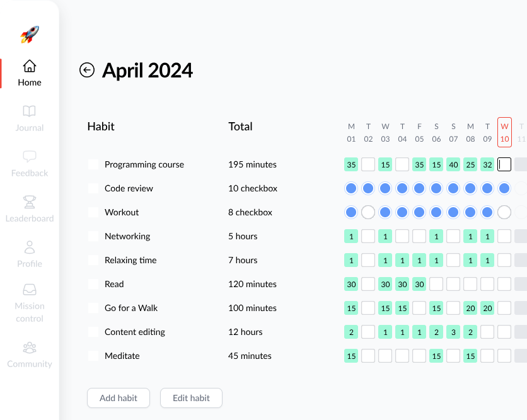Screen dimensions: 527x420
Task: Uncheck Code review circle for April 01
Action: point(351,188)
